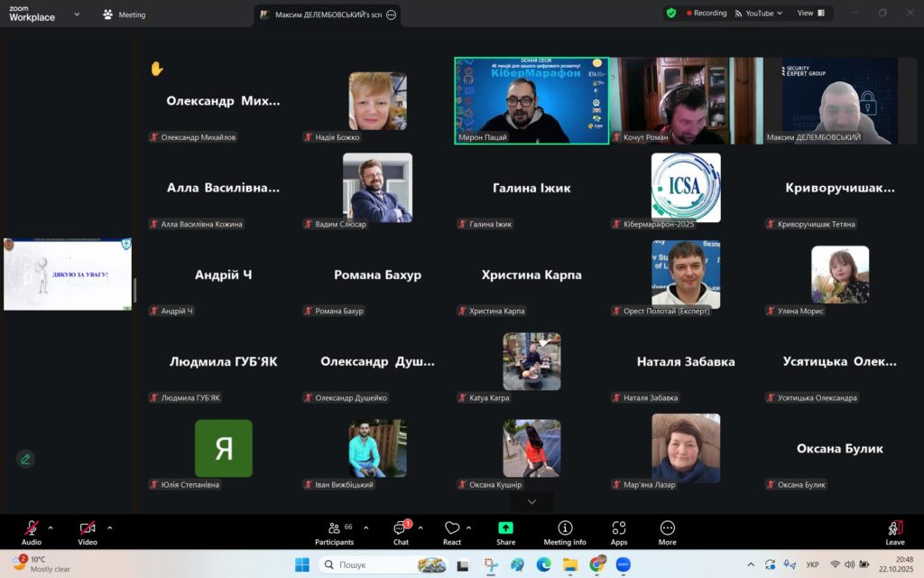
Task: Leave the meeting
Action: coord(894,530)
